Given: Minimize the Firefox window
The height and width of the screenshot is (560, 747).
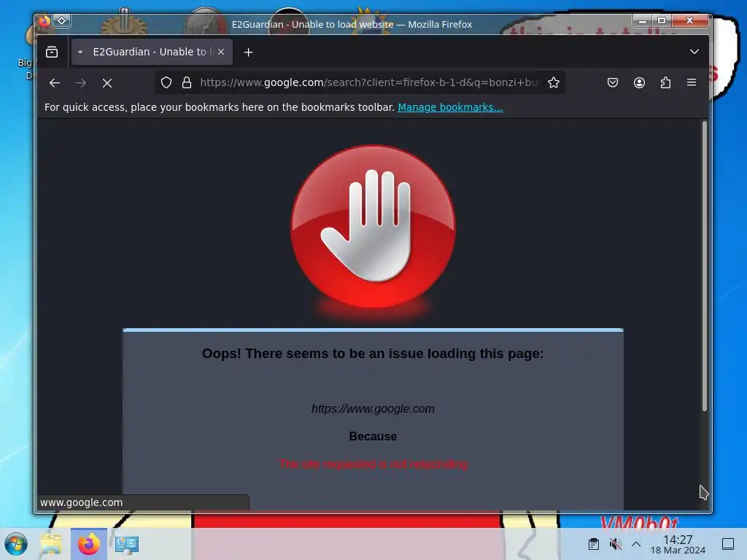Looking at the screenshot, I should [642, 20].
